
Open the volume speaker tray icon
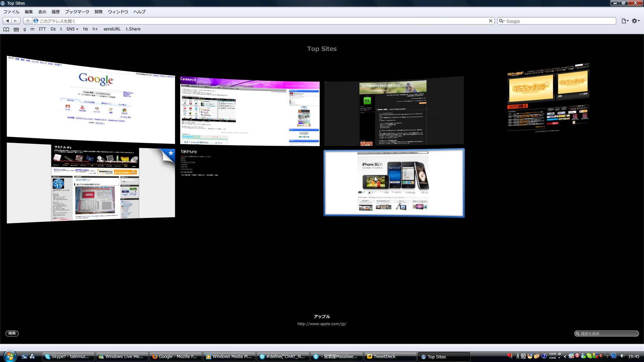(623, 356)
